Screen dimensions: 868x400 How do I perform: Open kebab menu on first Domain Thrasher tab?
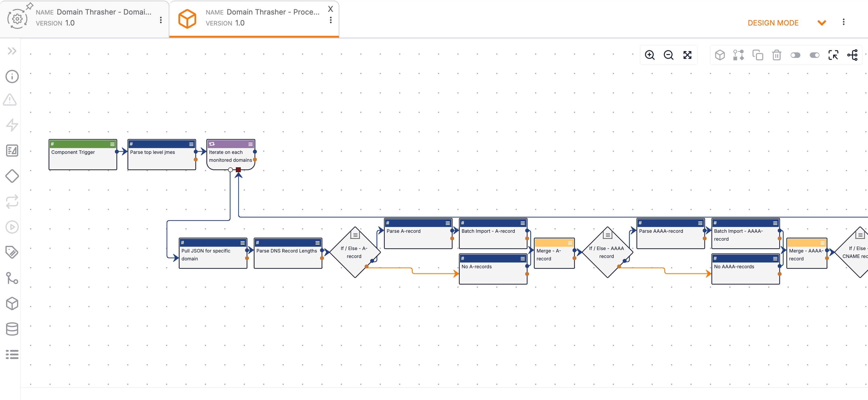pyautogui.click(x=161, y=20)
